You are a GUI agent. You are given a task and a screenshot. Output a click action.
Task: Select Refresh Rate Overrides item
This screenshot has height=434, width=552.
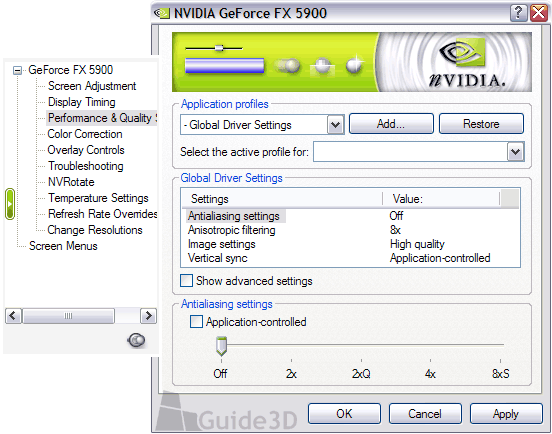tap(102, 214)
